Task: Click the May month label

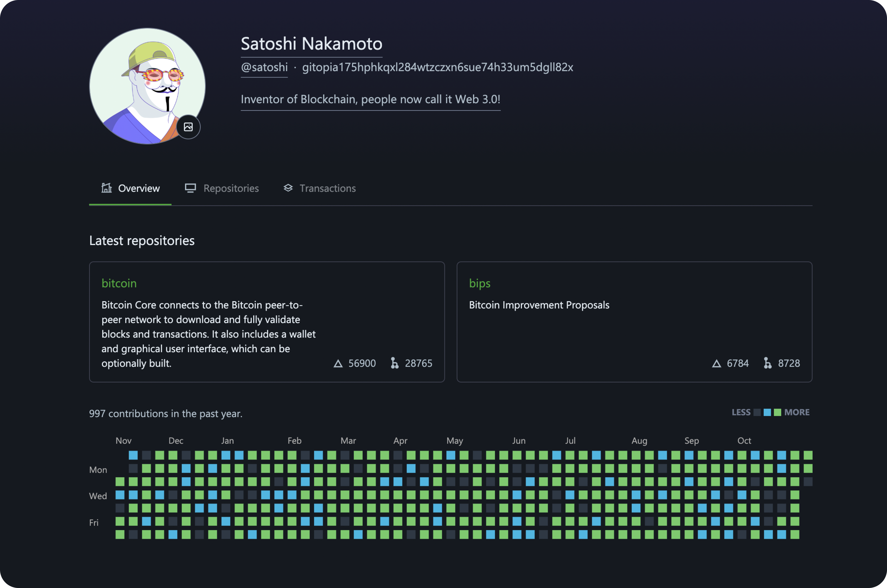Action: pos(455,441)
